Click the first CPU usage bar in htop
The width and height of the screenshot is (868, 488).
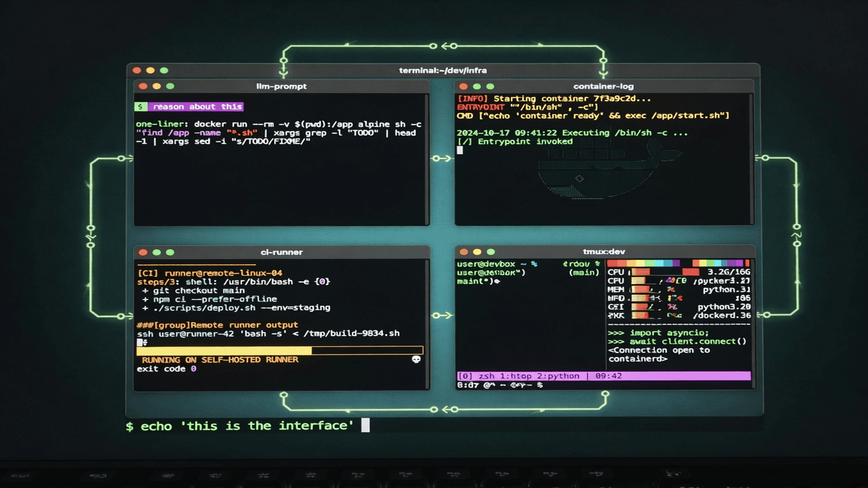point(641,272)
